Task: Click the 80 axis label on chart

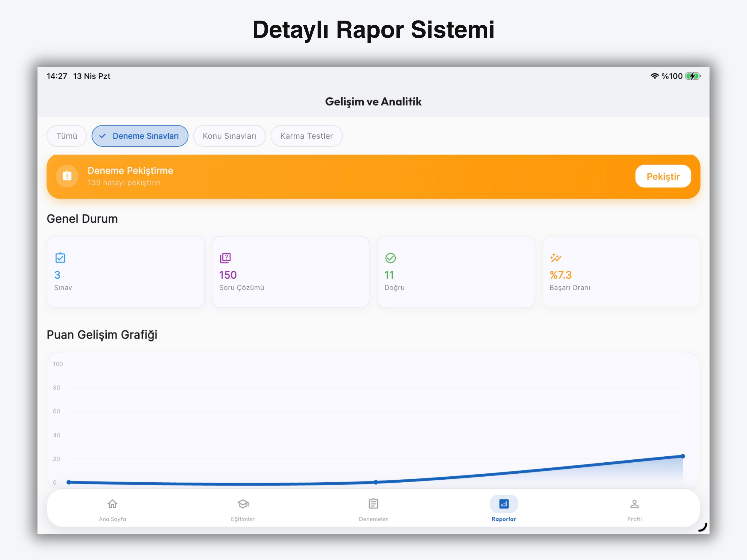Action: click(x=56, y=388)
